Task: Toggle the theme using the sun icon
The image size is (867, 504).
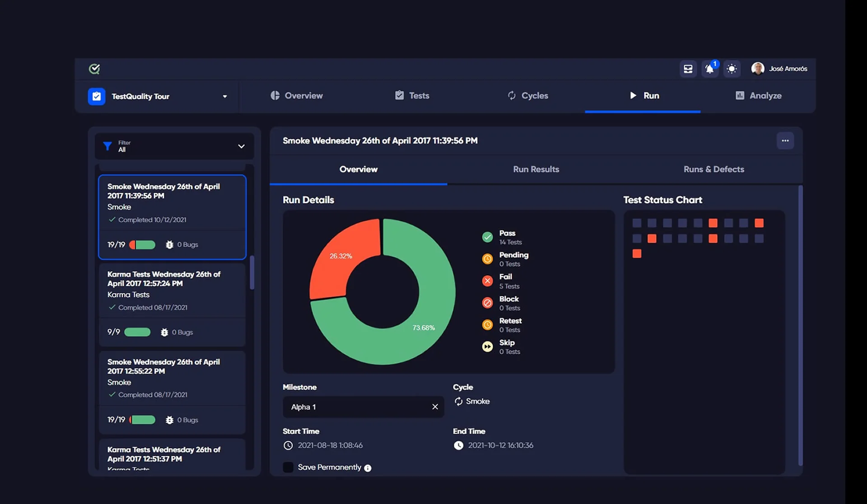Action: point(732,69)
